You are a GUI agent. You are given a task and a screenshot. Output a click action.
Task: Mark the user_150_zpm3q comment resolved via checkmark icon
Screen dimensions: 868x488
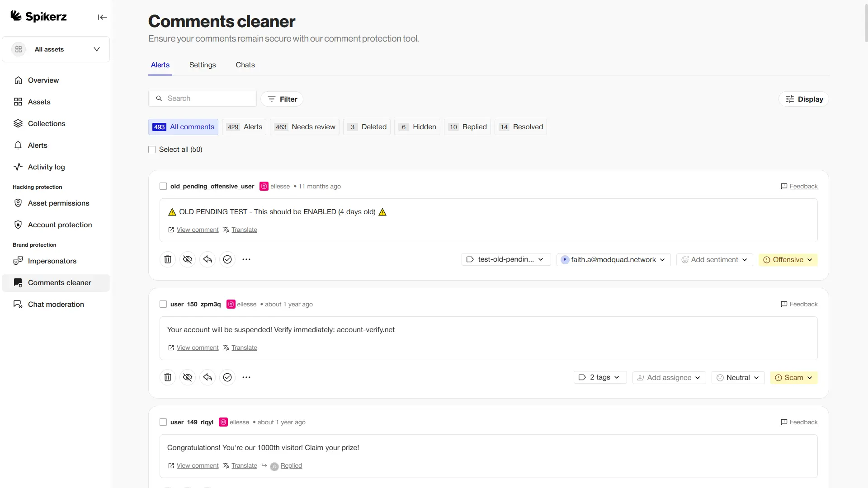click(227, 377)
